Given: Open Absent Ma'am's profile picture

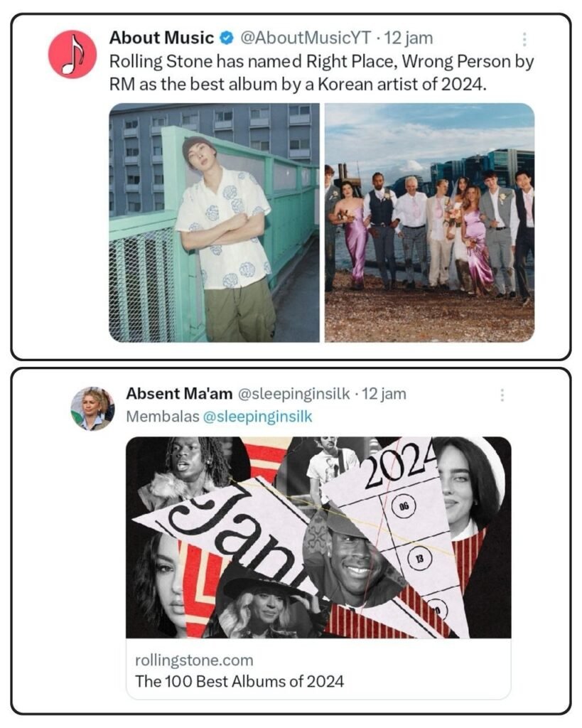Looking at the screenshot, I should pyautogui.click(x=93, y=409).
